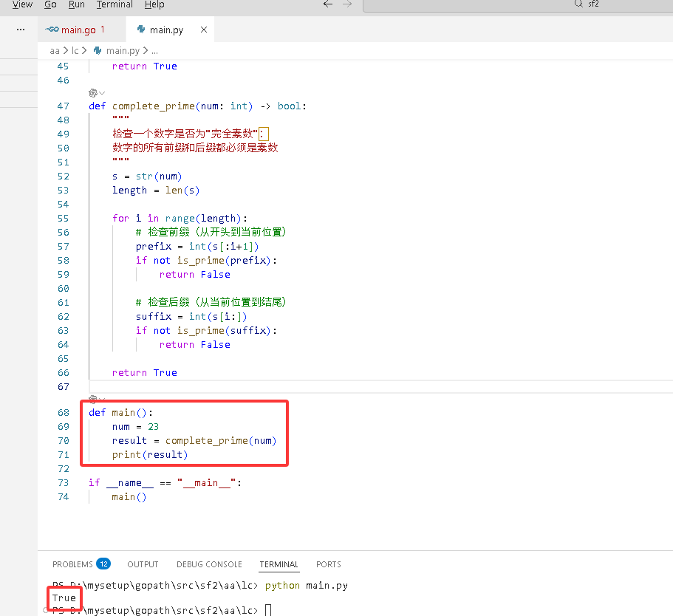The image size is (673, 616).
Task: Open the Run menu
Action: (x=76, y=4)
